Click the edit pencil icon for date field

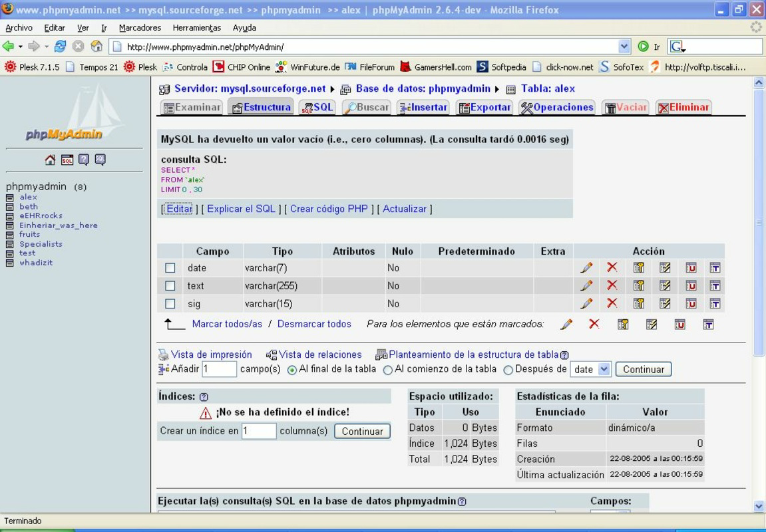(587, 267)
